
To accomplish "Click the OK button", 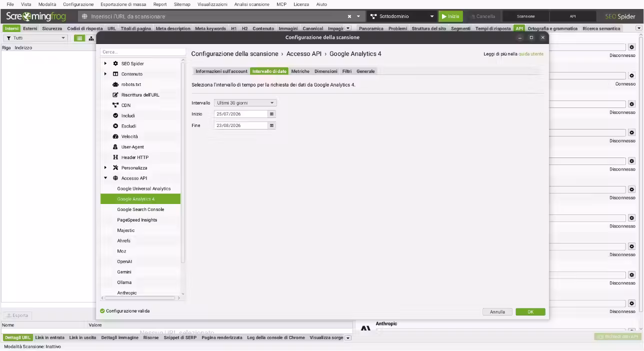I will click(530, 312).
